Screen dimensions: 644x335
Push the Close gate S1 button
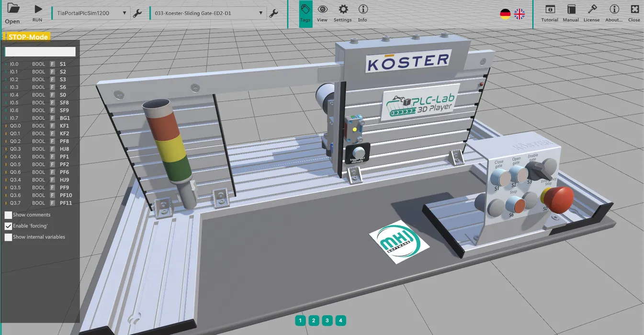(501, 179)
